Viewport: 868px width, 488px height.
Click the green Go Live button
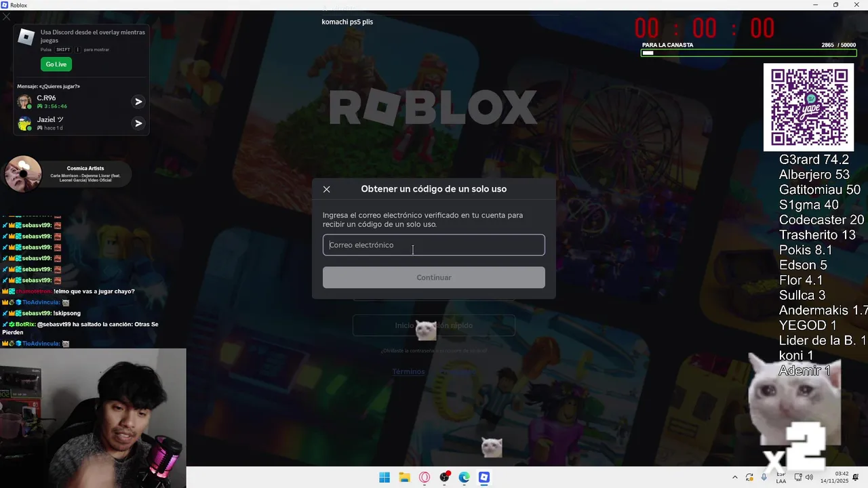[56, 64]
